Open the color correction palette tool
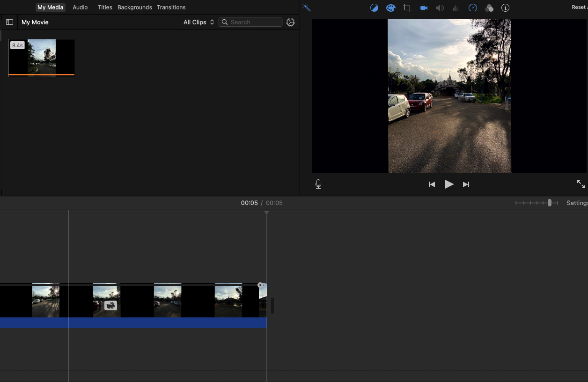This screenshot has height=382, width=588. [x=390, y=8]
